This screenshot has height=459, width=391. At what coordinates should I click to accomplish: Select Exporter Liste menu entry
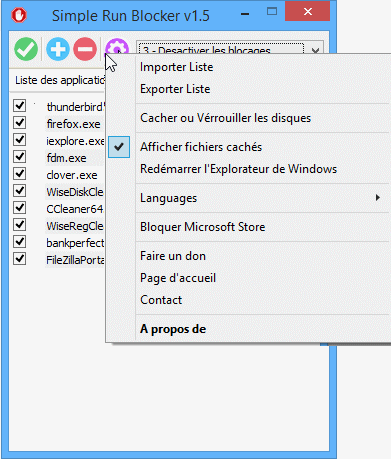click(x=175, y=89)
